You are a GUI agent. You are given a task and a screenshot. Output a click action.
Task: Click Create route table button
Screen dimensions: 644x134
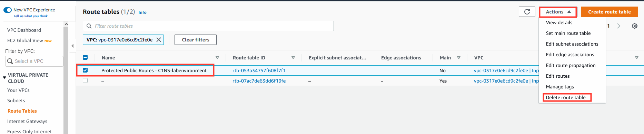tap(610, 12)
